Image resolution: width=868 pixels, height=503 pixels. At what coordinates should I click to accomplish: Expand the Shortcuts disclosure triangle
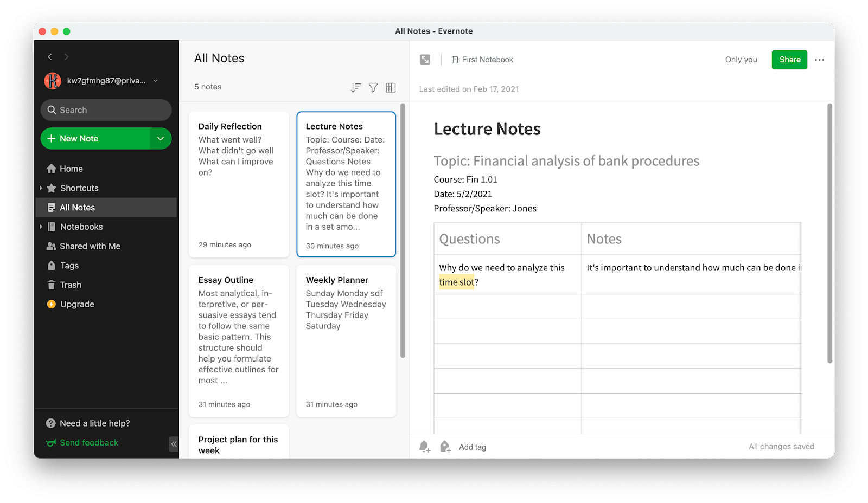(41, 188)
